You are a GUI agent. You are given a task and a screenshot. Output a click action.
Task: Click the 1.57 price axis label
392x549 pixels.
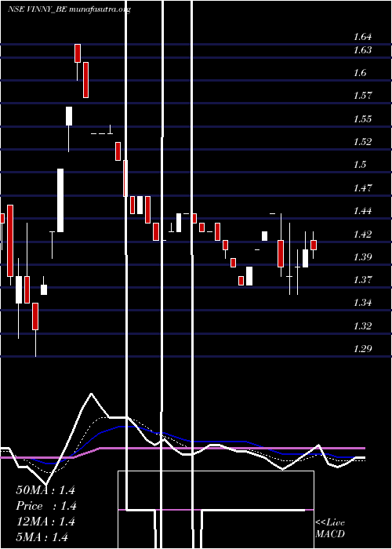[x=362, y=96]
